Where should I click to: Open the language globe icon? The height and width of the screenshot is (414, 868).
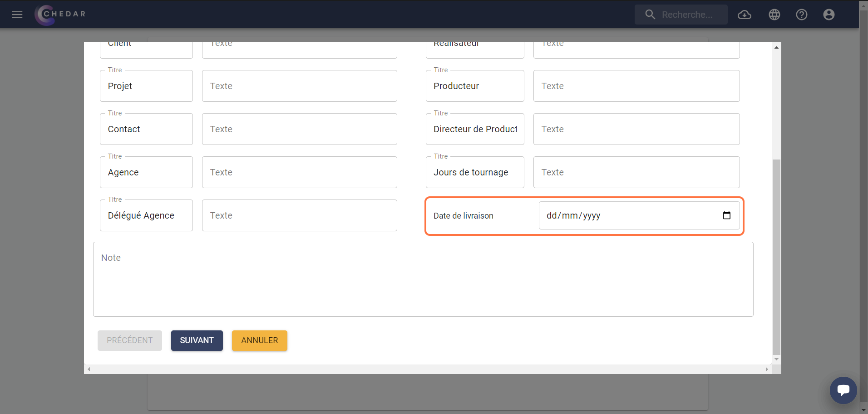tap(774, 15)
